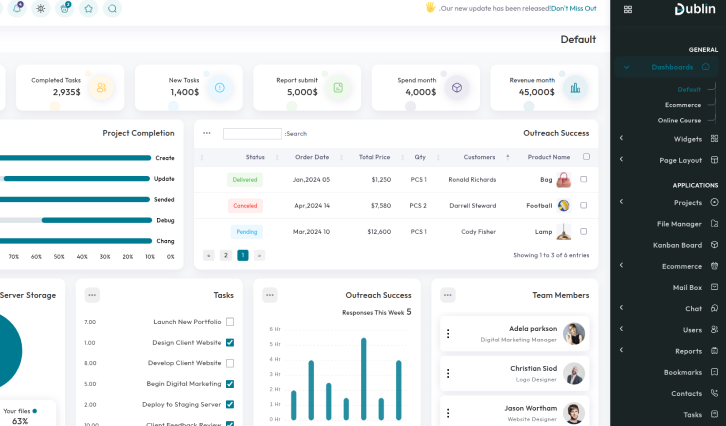Click the Don't Miss Out link
This screenshot has width=726, height=426.
tap(574, 8)
